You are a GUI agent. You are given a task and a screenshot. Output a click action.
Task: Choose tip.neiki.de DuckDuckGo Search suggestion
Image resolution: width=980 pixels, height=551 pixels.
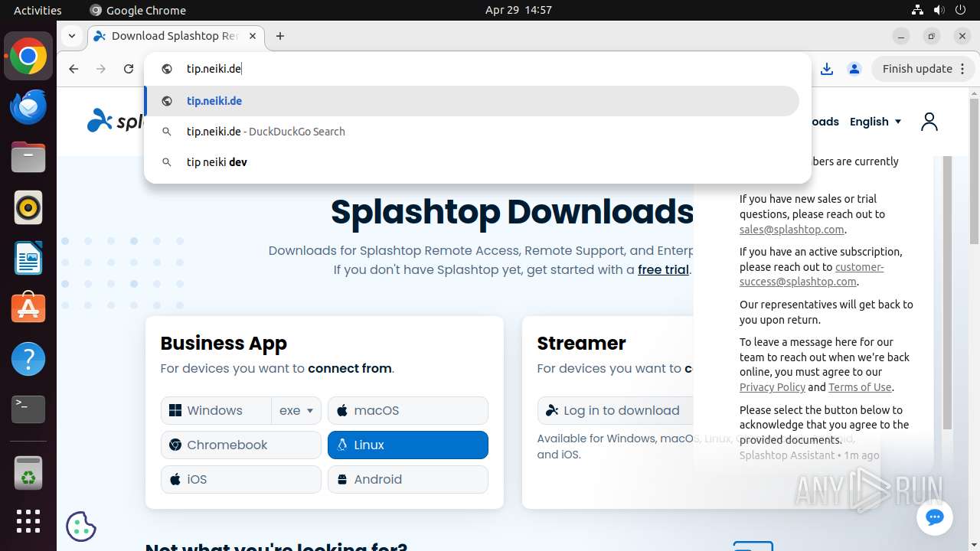pos(472,132)
